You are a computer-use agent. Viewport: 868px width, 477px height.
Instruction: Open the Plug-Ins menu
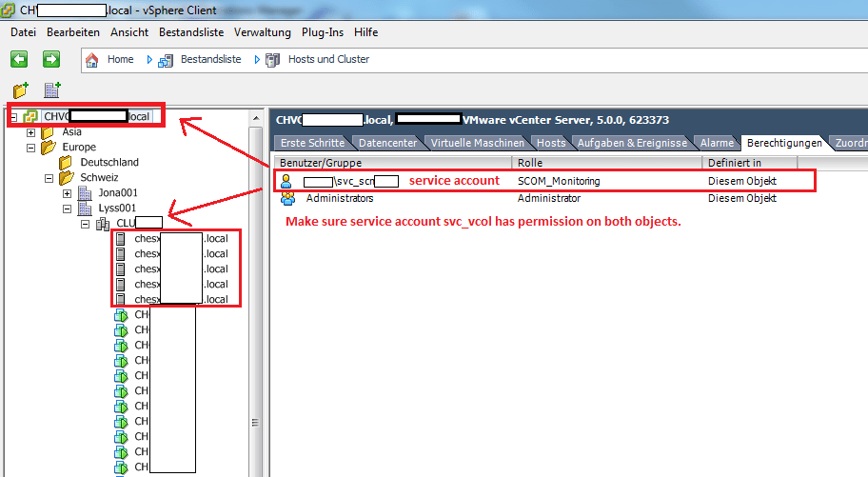[323, 32]
